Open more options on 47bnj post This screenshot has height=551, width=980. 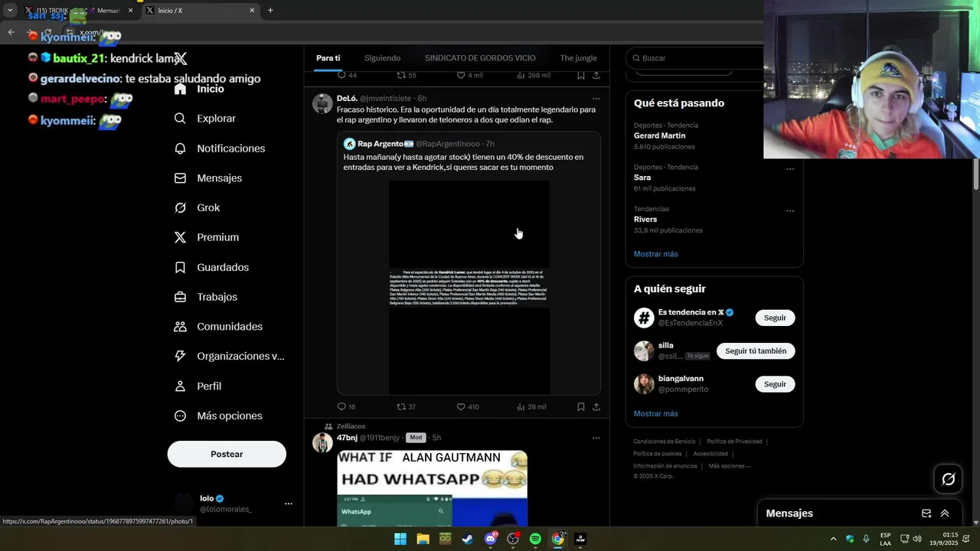596,438
